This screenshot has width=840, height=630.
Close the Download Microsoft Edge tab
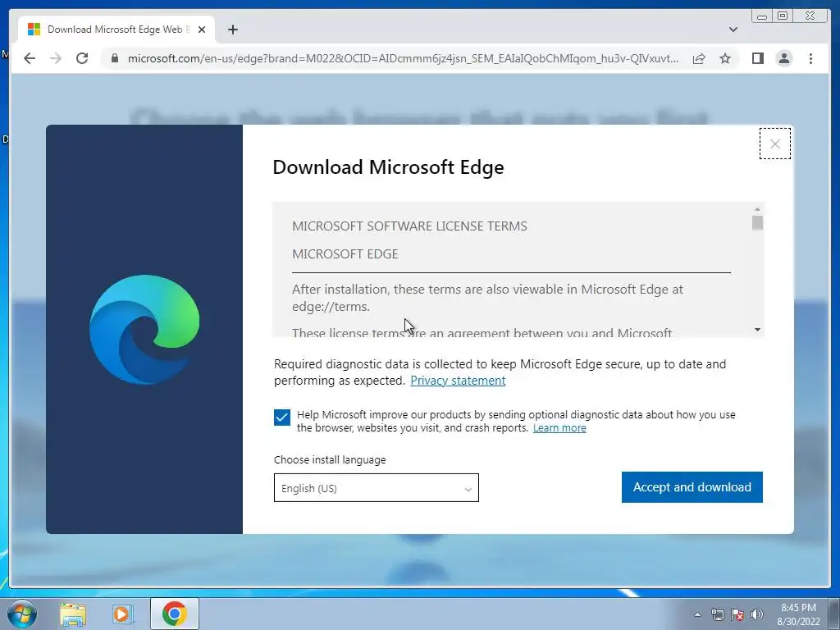202,30
